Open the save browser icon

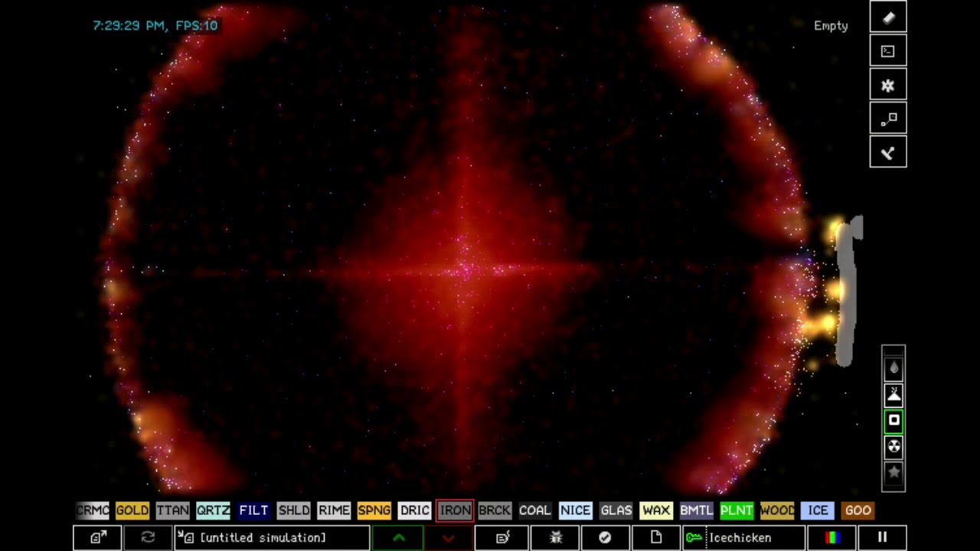click(x=97, y=538)
